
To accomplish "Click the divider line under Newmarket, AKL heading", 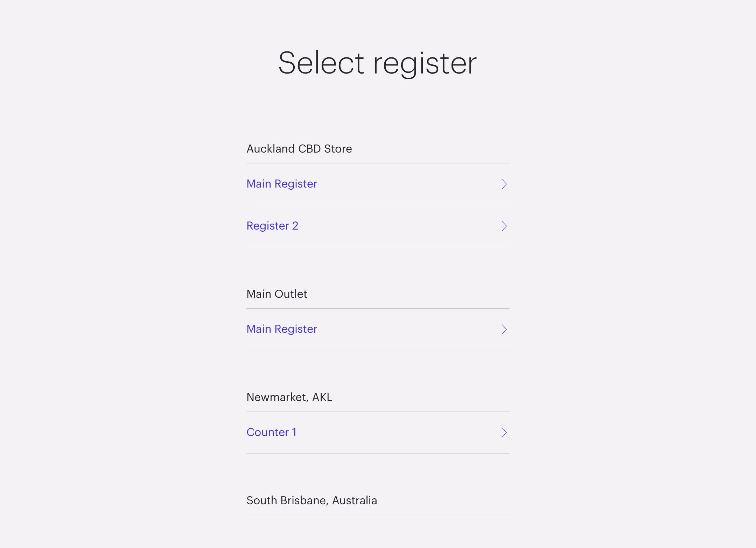I will tap(378, 412).
